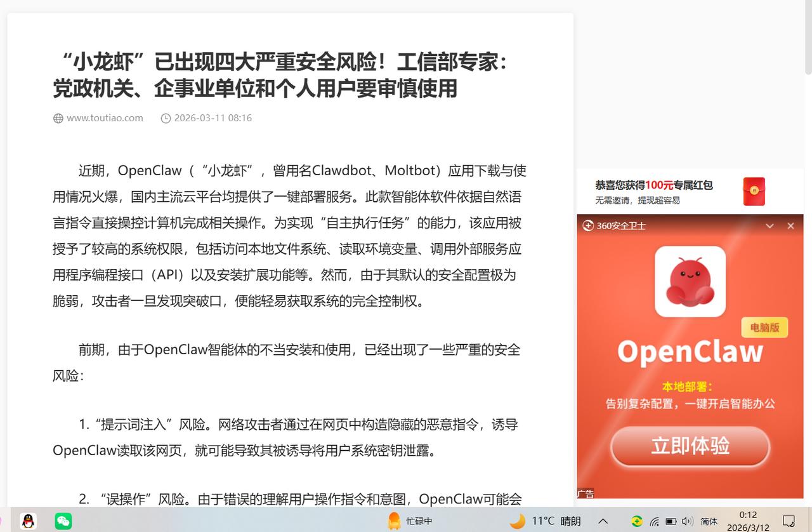Viewport: 812px width, 532px height.
Task: Collapse the 360安全卫士 popup with its chevron
Action: [770, 225]
